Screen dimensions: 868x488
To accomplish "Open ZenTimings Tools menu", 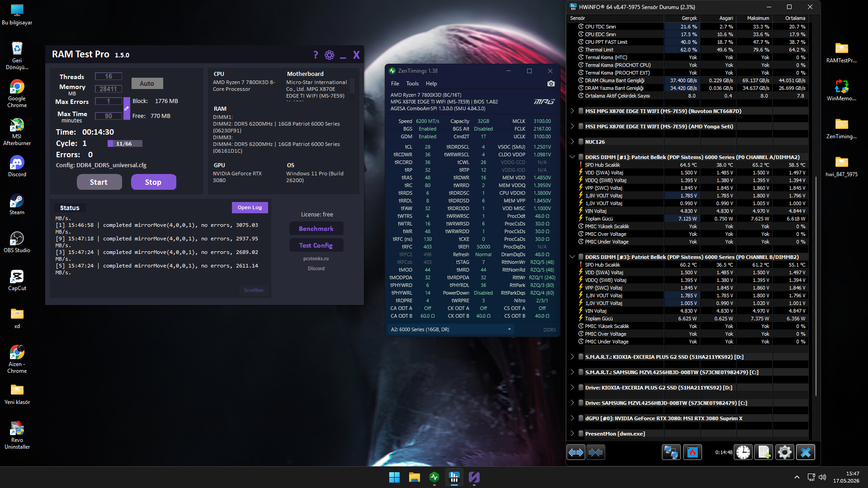I will tap(412, 84).
